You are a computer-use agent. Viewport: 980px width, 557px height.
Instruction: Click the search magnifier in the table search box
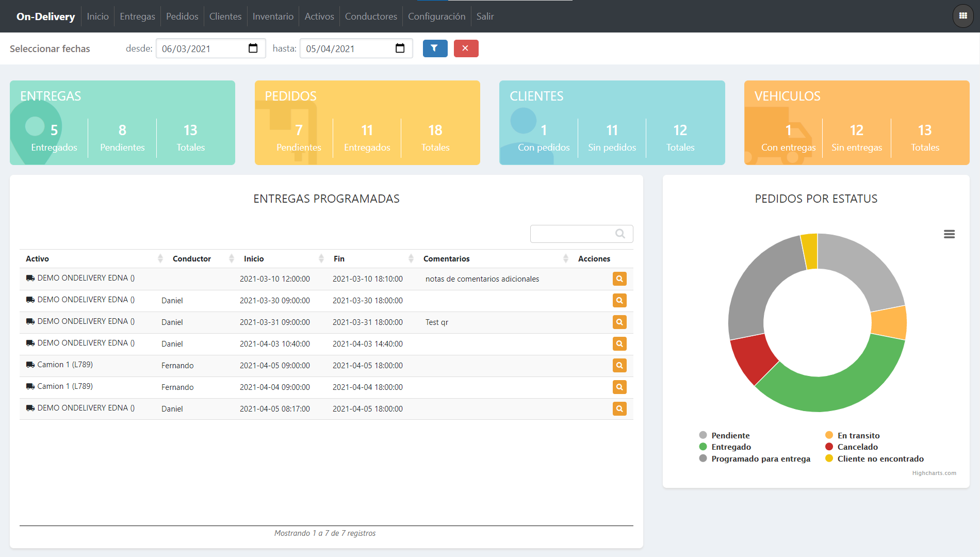tap(620, 234)
